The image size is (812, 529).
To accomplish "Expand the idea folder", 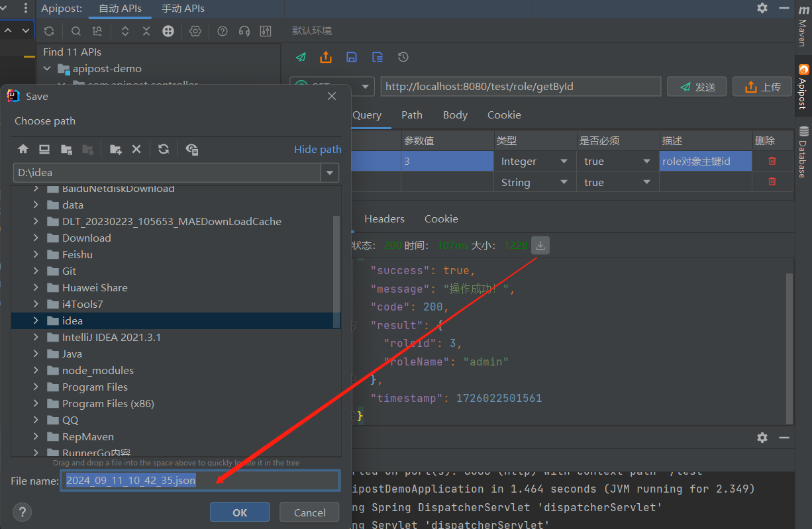I will [36, 321].
